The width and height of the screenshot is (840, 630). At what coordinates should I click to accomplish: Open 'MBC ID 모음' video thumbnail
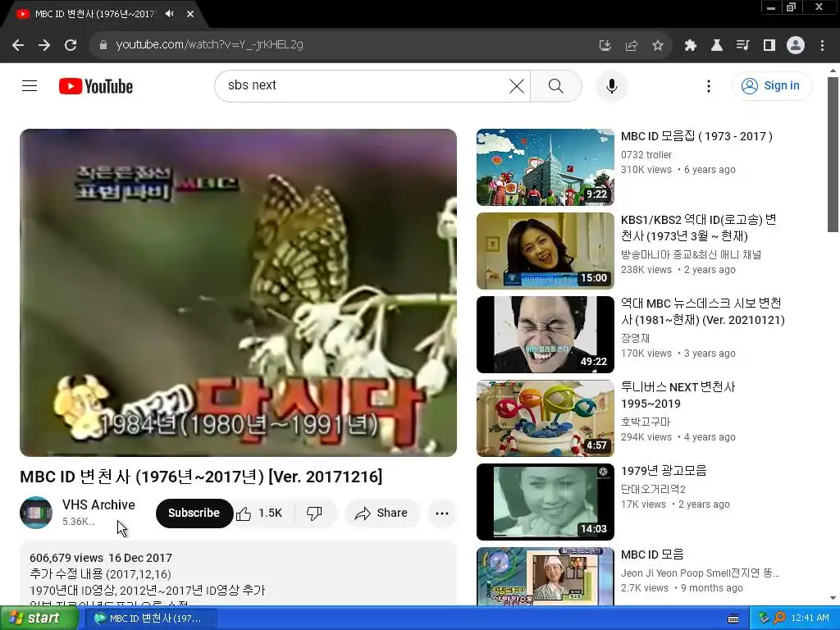pos(546,577)
